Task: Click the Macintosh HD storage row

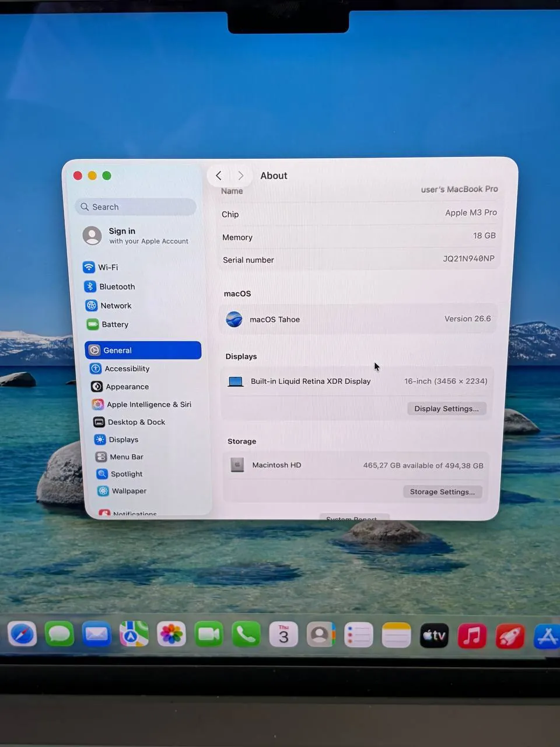Action: [x=356, y=465]
